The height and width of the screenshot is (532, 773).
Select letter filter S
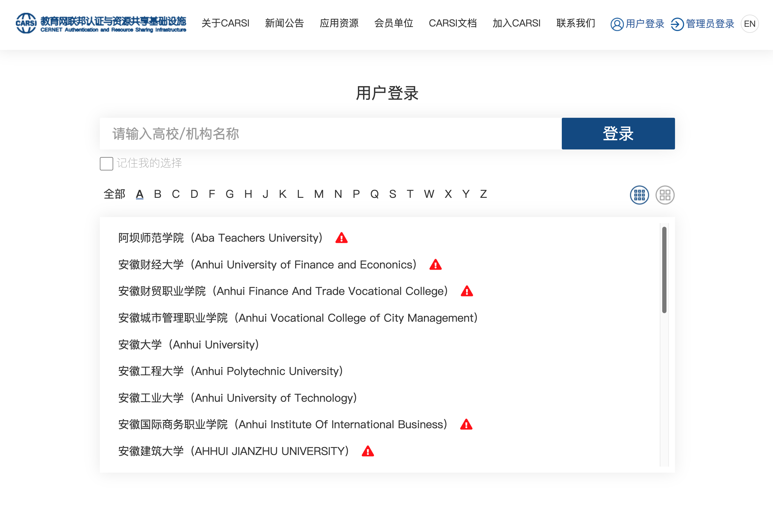[393, 194]
